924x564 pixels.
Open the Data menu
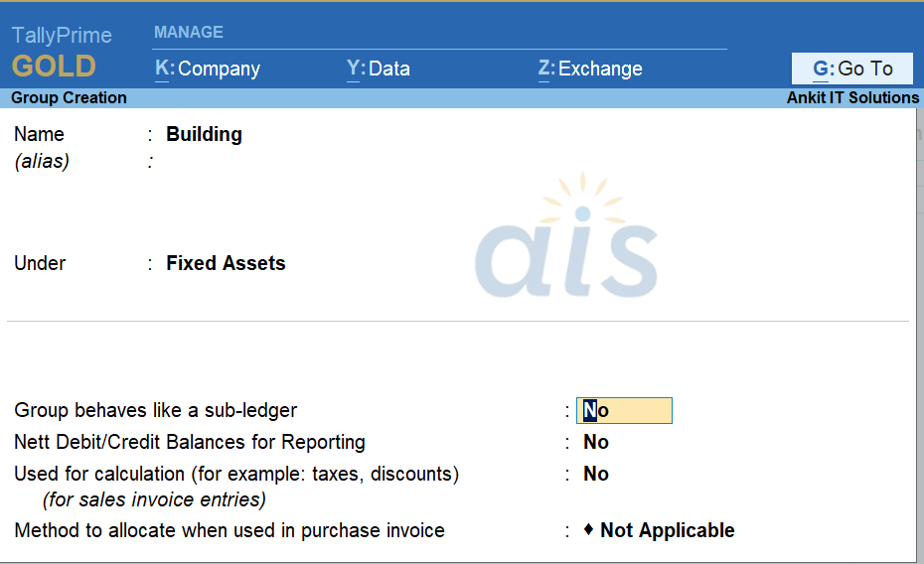click(x=378, y=69)
